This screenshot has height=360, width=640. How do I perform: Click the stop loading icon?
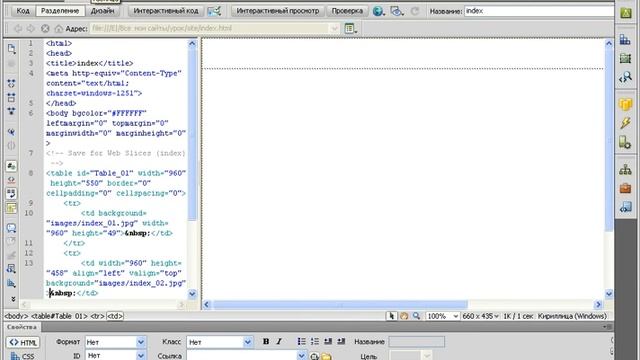[x=45, y=29]
